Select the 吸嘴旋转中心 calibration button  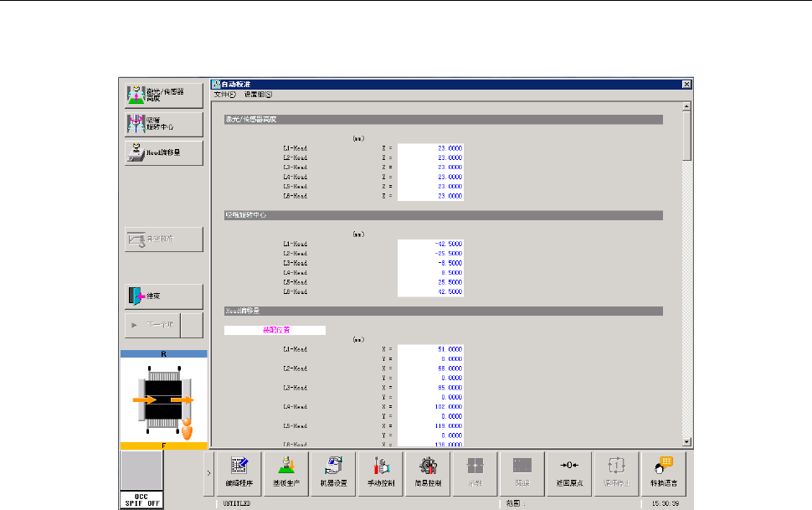coord(163,125)
